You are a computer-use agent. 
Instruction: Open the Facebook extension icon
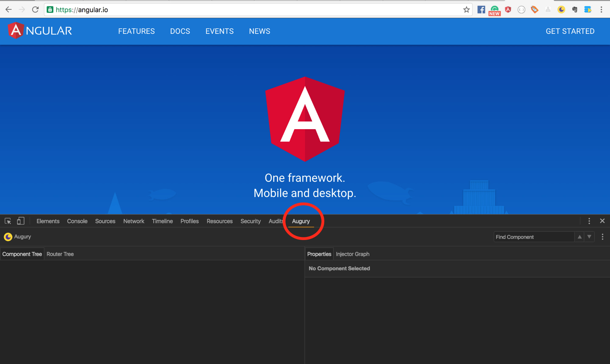coord(481,9)
